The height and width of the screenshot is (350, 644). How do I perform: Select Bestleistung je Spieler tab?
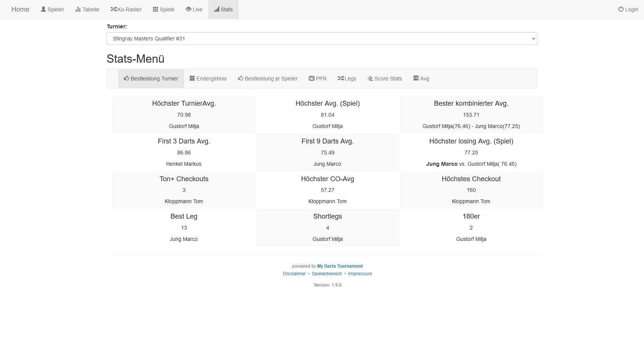tap(268, 79)
